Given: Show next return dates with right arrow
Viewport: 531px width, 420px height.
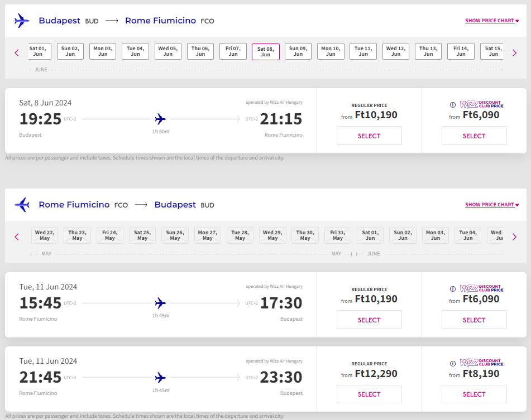Looking at the screenshot, I should (514, 236).
